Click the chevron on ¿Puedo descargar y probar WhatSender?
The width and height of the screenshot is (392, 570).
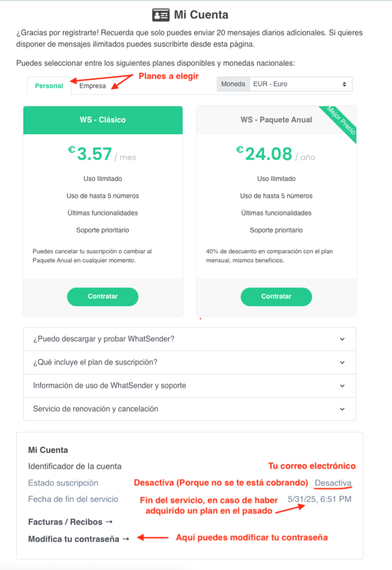[x=342, y=339]
